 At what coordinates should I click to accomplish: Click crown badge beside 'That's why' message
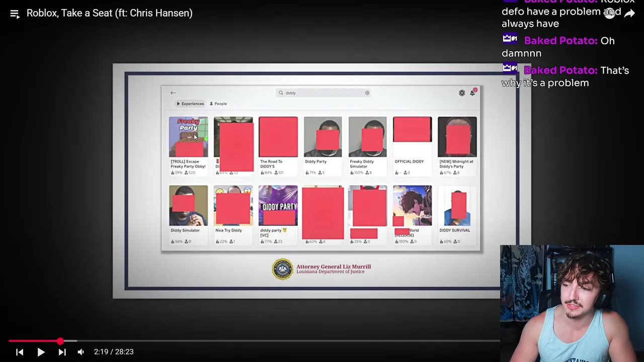click(x=510, y=68)
